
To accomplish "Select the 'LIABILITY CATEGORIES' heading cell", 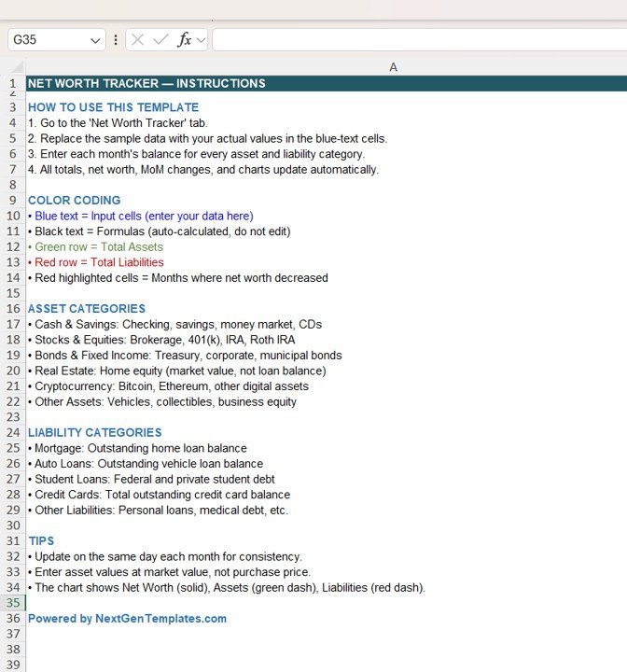I will click(x=94, y=432).
